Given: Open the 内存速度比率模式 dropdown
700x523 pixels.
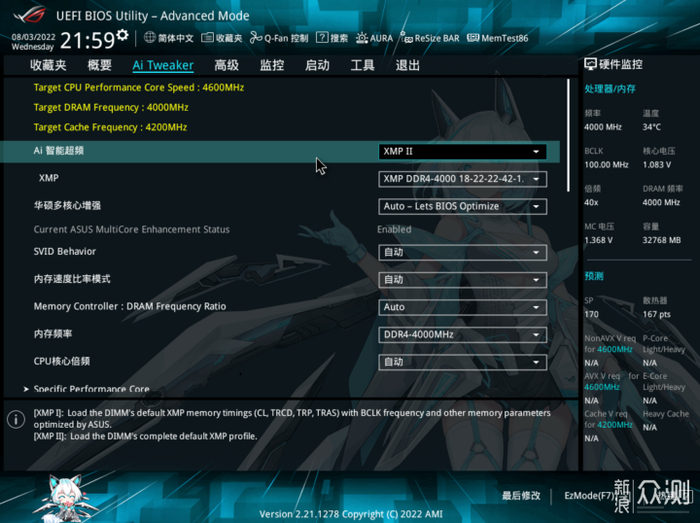Looking at the screenshot, I should [x=462, y=280].
